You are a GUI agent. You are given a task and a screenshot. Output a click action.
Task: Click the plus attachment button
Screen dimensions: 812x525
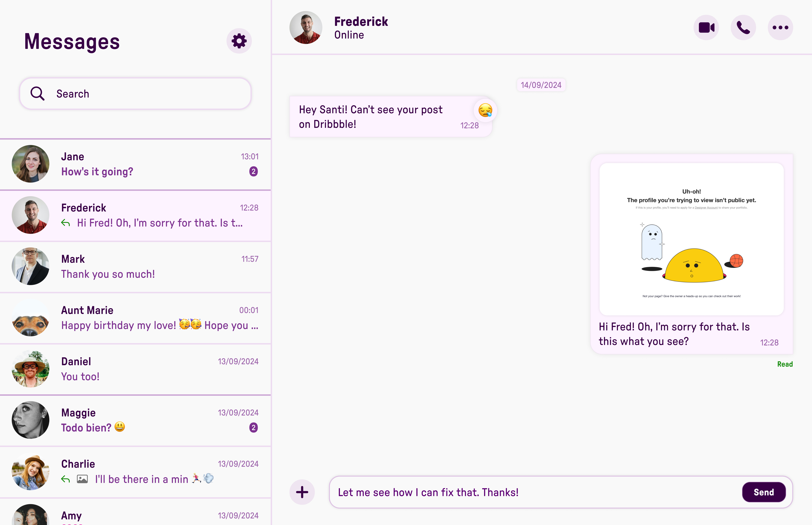[x=302, y=492]
